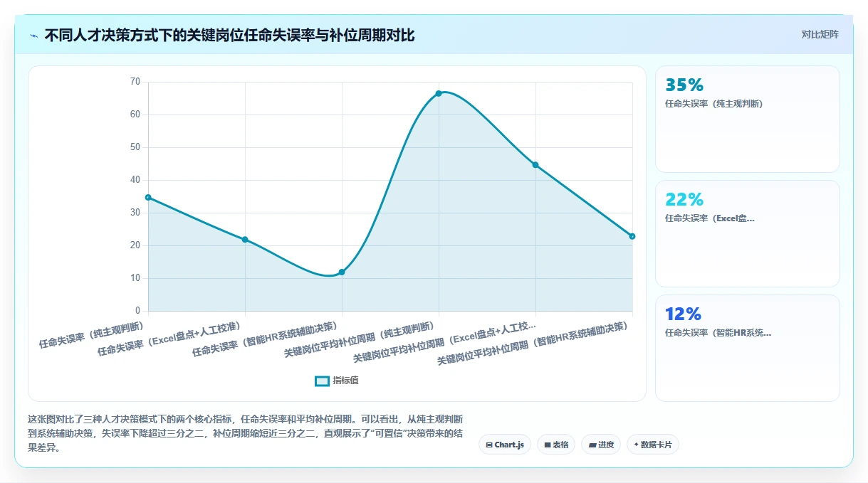Toggle the 指标值 legend entry

click(x=337, y=381)
